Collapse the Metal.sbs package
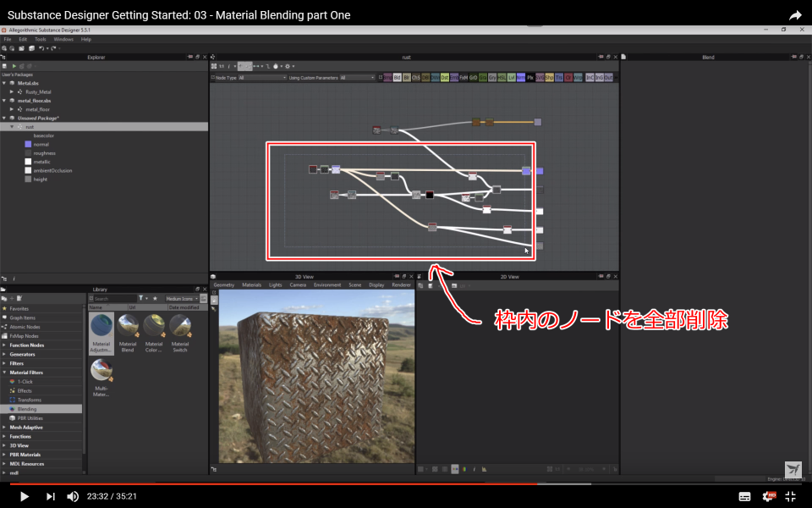Screen dimensions: 812x508 tap(4, 83)
